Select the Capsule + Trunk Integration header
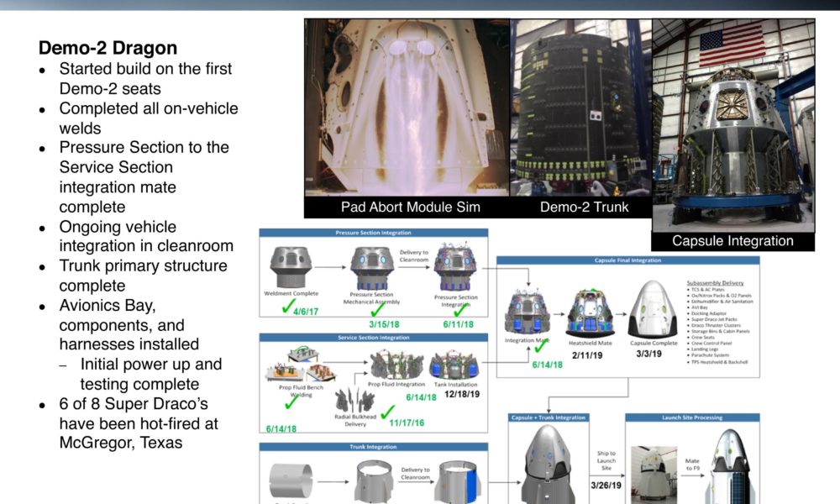The width and height of the screenshot is (840, 504). (549, 417)
